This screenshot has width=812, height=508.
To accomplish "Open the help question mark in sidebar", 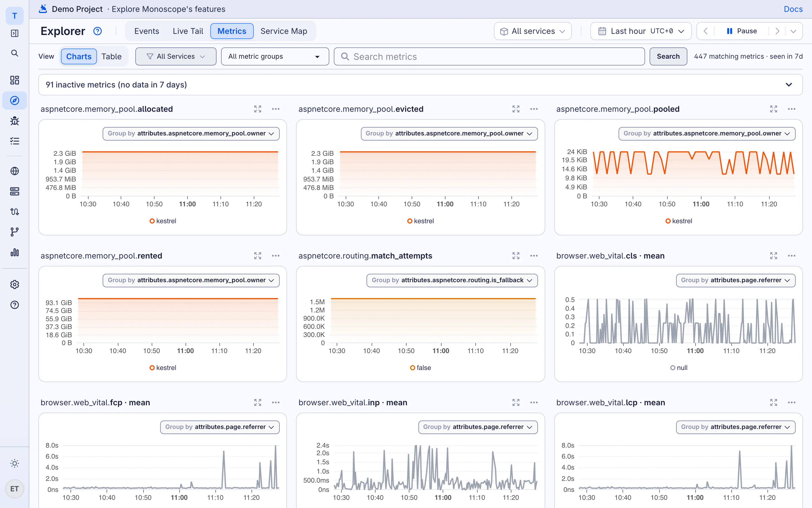I will click(14, 305).
